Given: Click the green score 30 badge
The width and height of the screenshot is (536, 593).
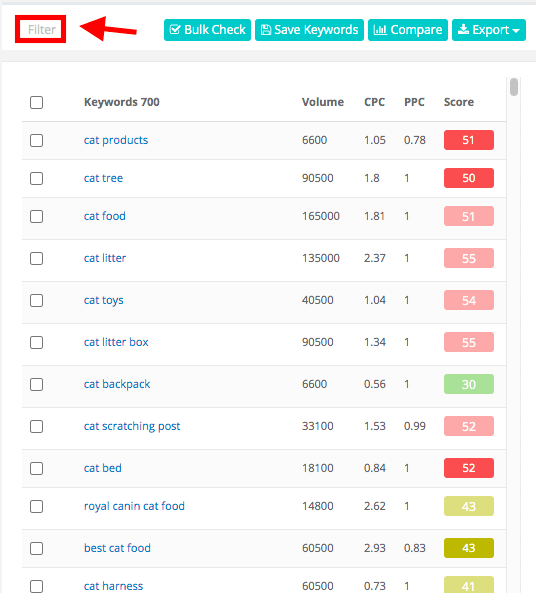Looking at the screenshot, I should click(469, 384).
